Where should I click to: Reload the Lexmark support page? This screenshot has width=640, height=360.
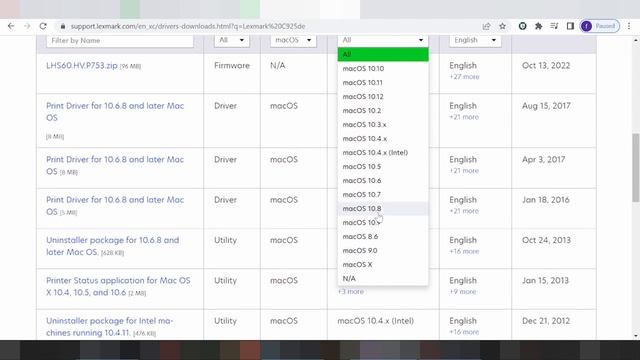point(43,26)
